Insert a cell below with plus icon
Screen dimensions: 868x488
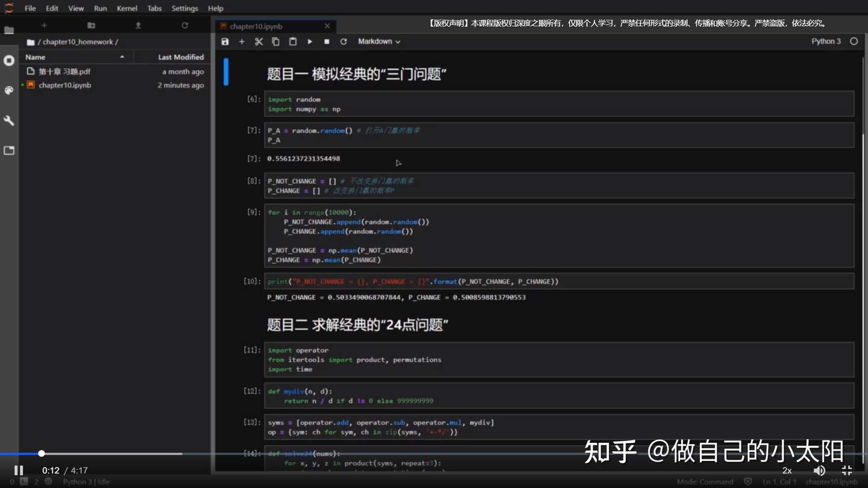pyautogui.click(x=242, y=42)
